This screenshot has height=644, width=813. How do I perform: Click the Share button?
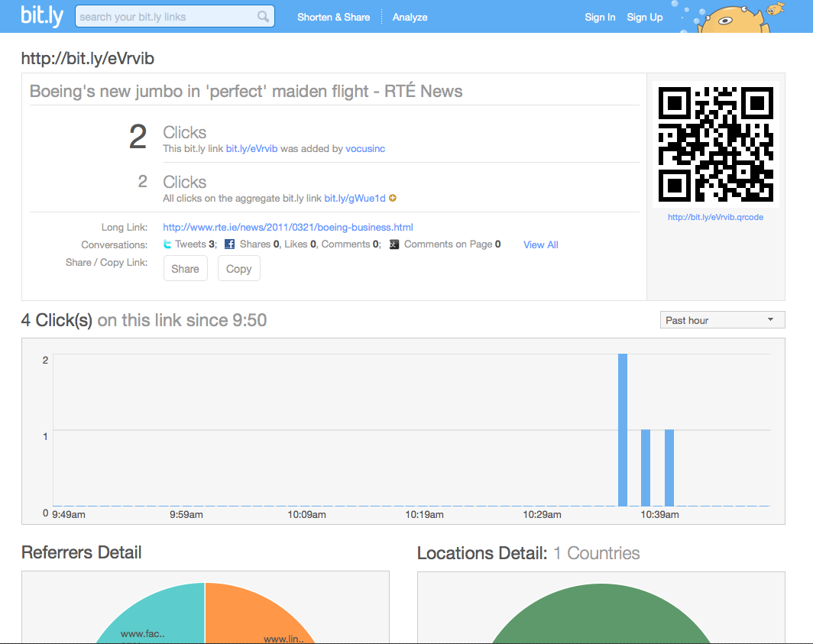[x=186, y=269]
